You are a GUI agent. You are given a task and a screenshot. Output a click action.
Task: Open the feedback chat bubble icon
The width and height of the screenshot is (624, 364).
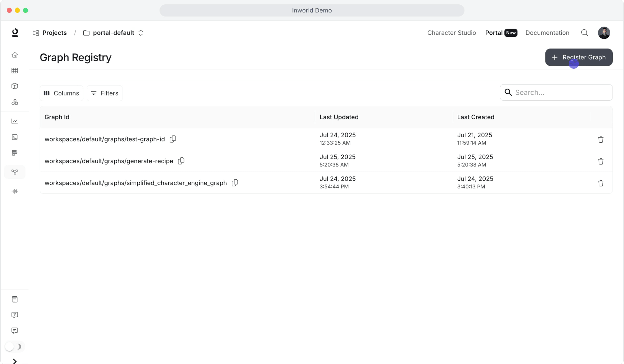[15, 331]
